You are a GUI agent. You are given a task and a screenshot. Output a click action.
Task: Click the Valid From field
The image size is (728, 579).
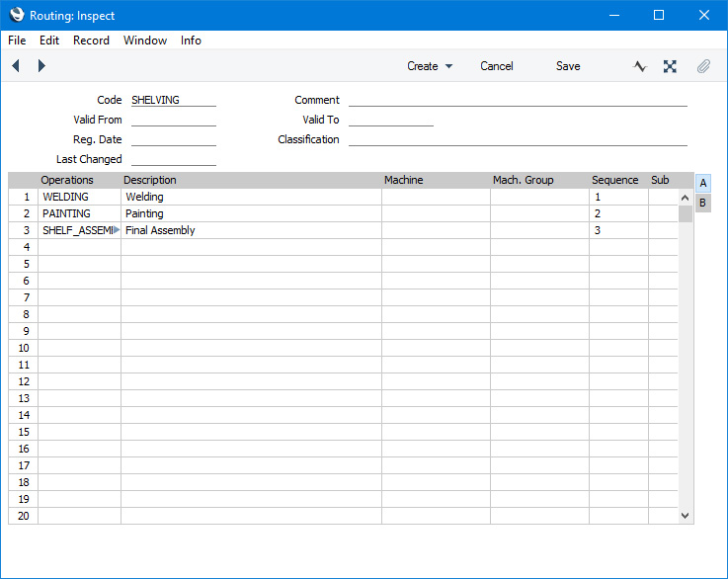[174, 120]
